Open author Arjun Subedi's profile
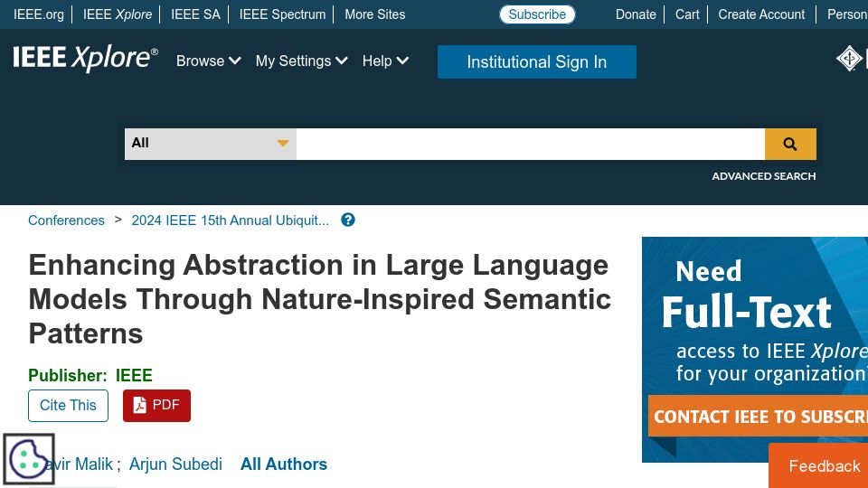 click(175, 464)
